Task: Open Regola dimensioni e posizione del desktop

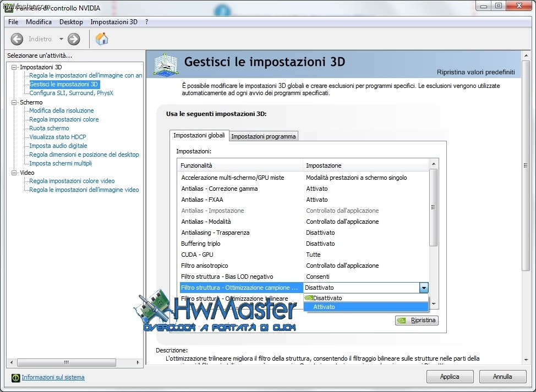Action: click(84, 154)
